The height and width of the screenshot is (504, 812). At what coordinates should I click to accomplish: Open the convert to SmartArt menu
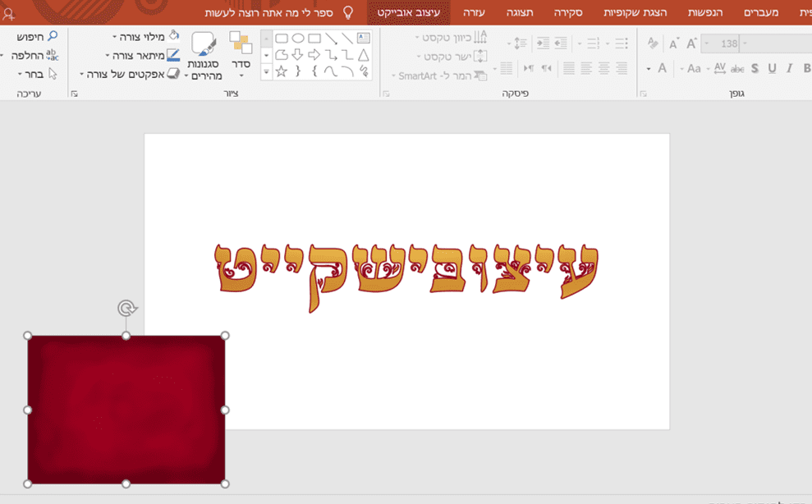[x=439, y=76]
